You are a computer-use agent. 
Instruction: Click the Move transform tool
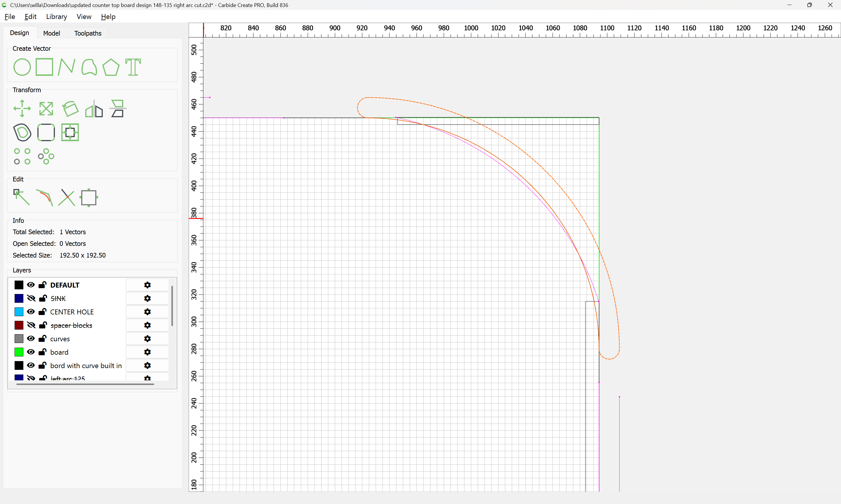click(x=22, y=109)
